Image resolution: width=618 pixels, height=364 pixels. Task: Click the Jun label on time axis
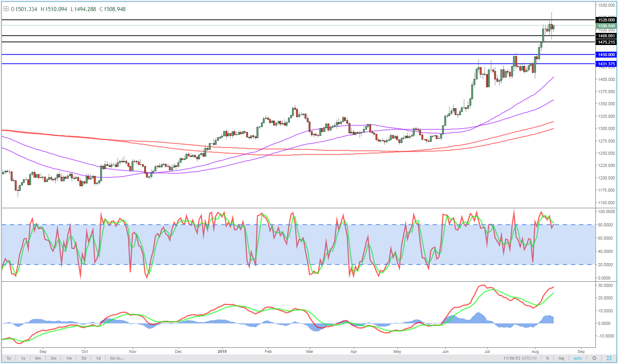(445, 351)
